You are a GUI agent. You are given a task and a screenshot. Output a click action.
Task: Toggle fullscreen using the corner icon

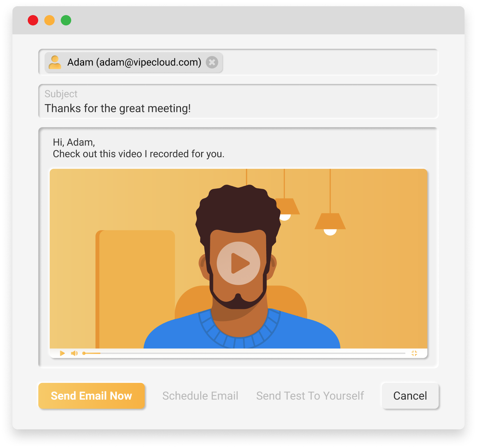[x=414, y=353]
